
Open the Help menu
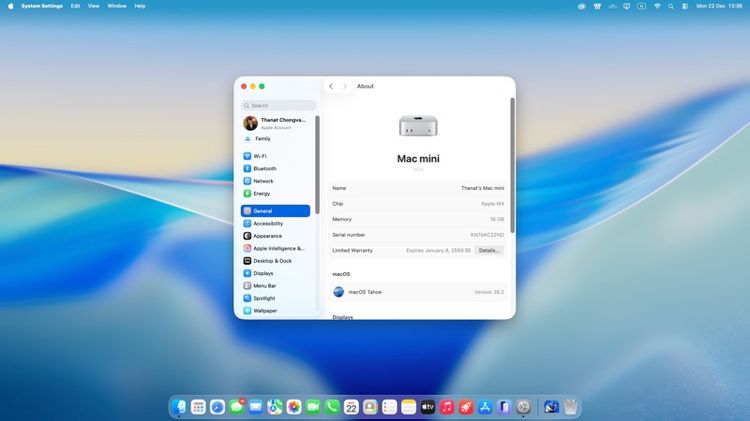point(140,6)
